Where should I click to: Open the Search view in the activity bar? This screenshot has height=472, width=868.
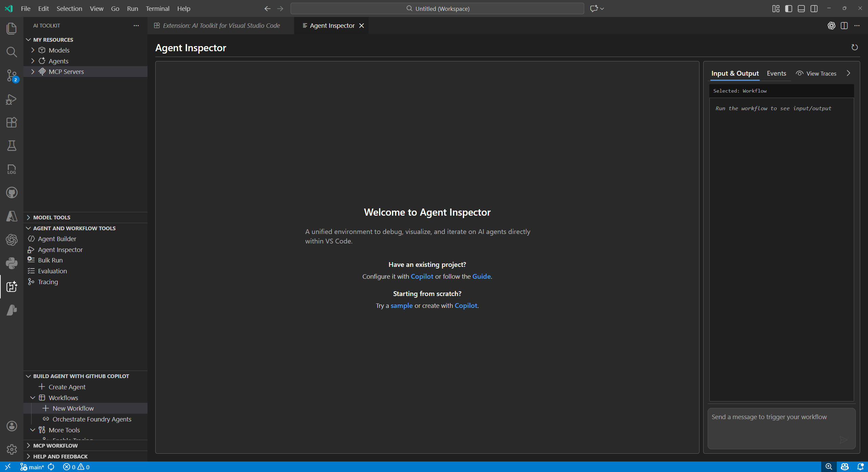coord(12,52)
